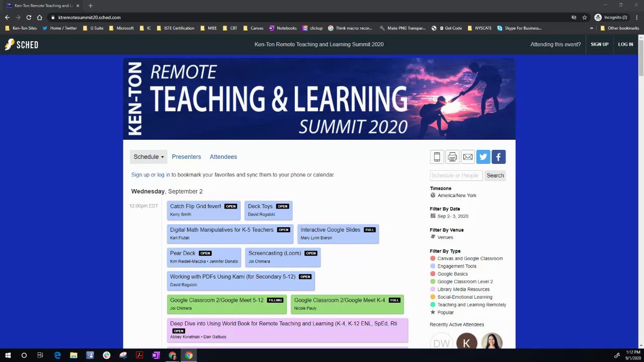
Task: Click the print schedule icon
Action: 452,157
